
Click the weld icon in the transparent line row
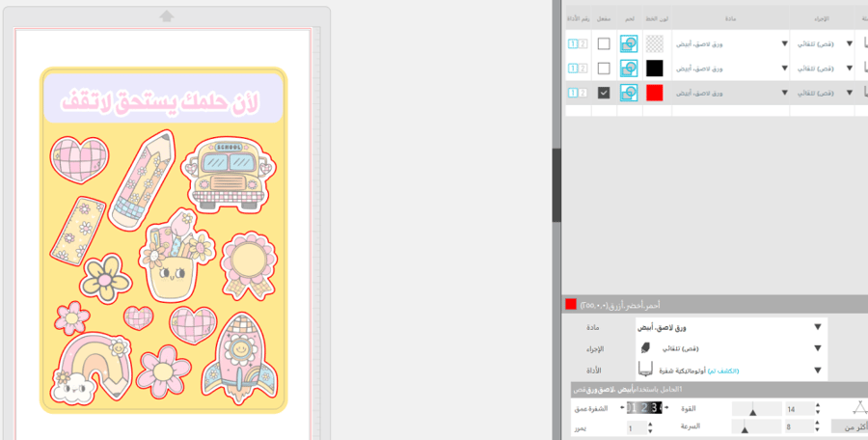pyautogui.click(x=629, y=43)
